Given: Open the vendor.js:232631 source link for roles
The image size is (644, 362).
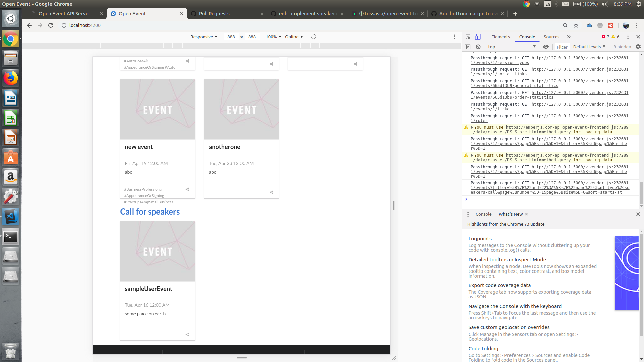Looking at the screenshot, I should click(609, 116).
